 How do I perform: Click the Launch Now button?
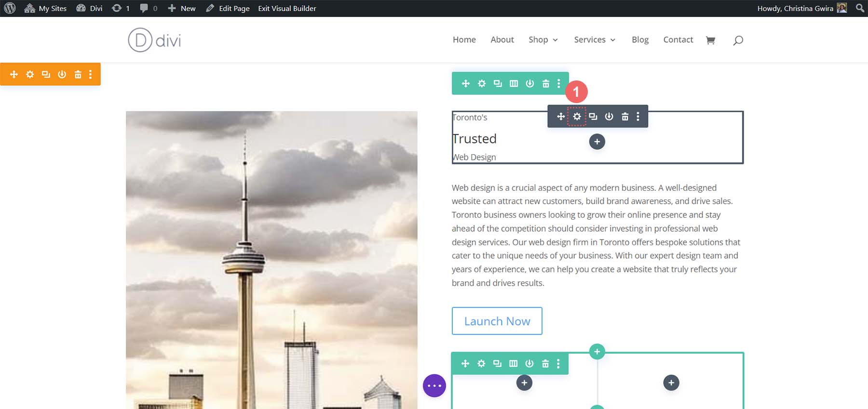point(497,321)
